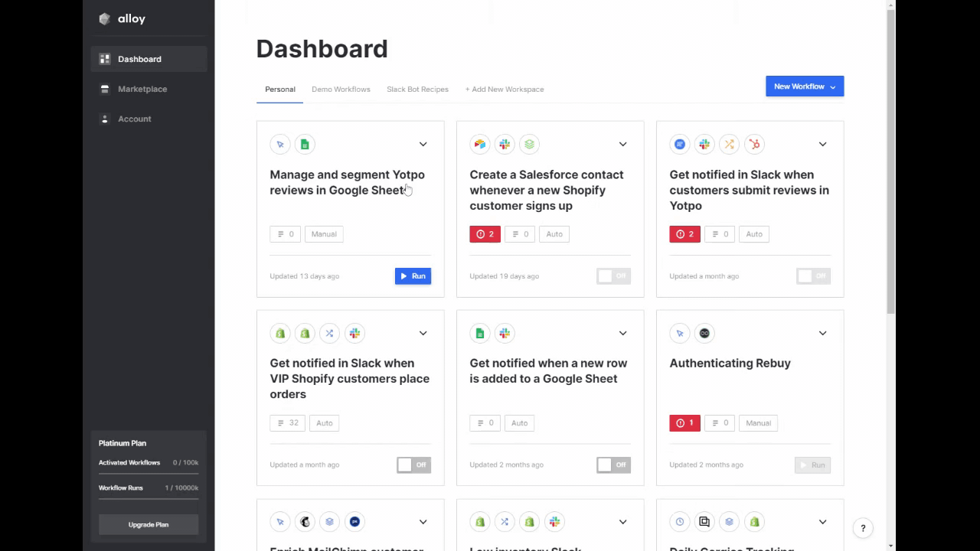Screen dimensions: 980x551
Task: Expand options for Manage and segment Yotpo card
Action: 423,144
